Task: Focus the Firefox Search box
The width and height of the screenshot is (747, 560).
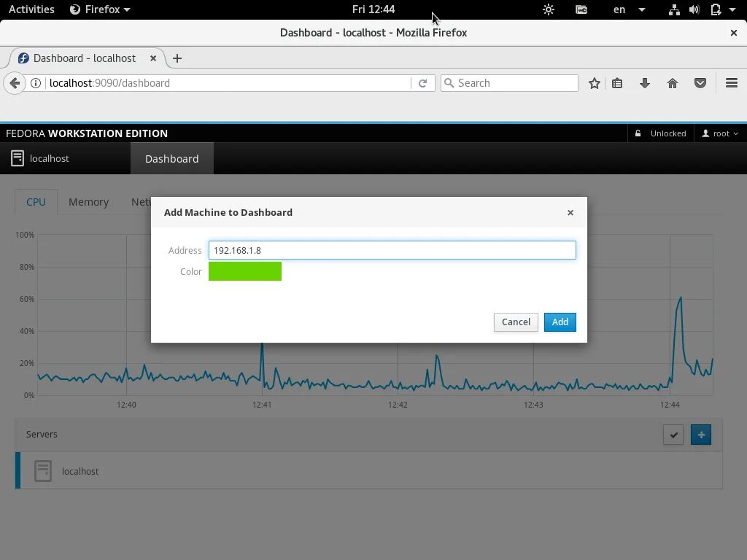Action: click(x=509, y=83)
